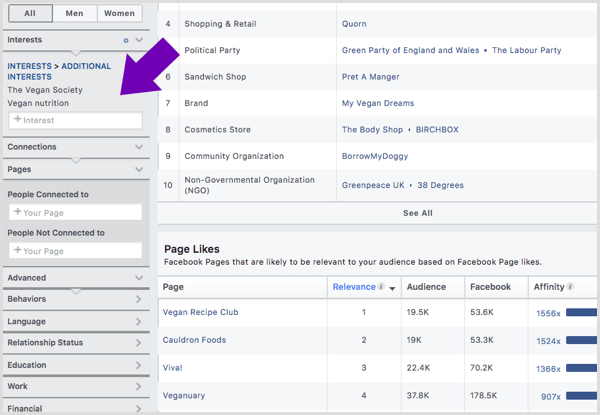Expand the Education filter arrow
Image resolution: width=600 pixels, height=415 pixels.
coord(139,365)
